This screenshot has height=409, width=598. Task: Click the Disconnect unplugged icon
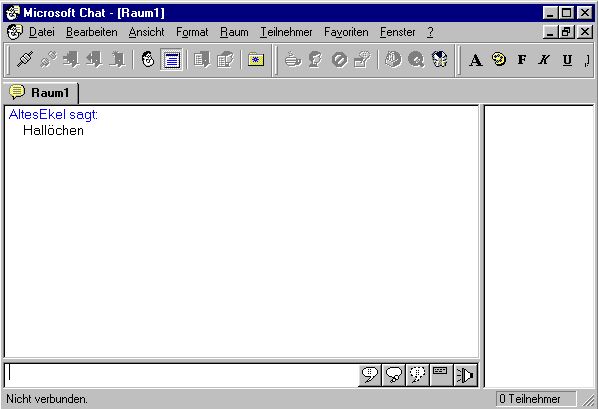48,60
